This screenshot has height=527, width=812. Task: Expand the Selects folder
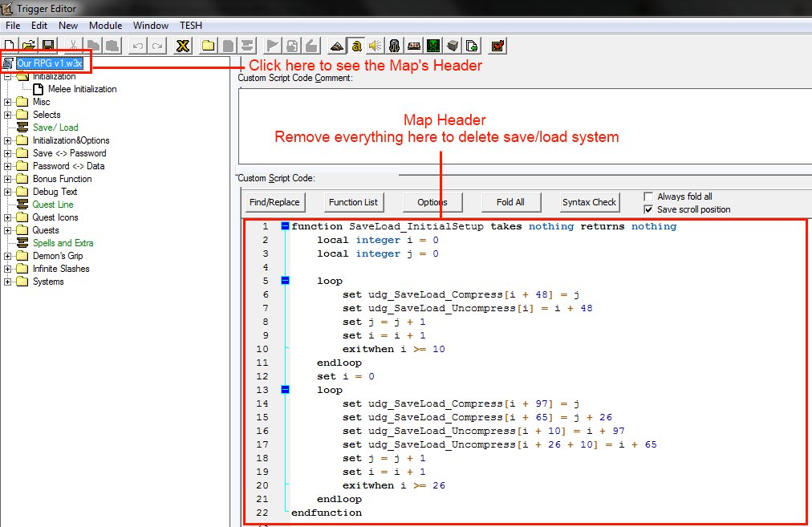coord(8,115)
